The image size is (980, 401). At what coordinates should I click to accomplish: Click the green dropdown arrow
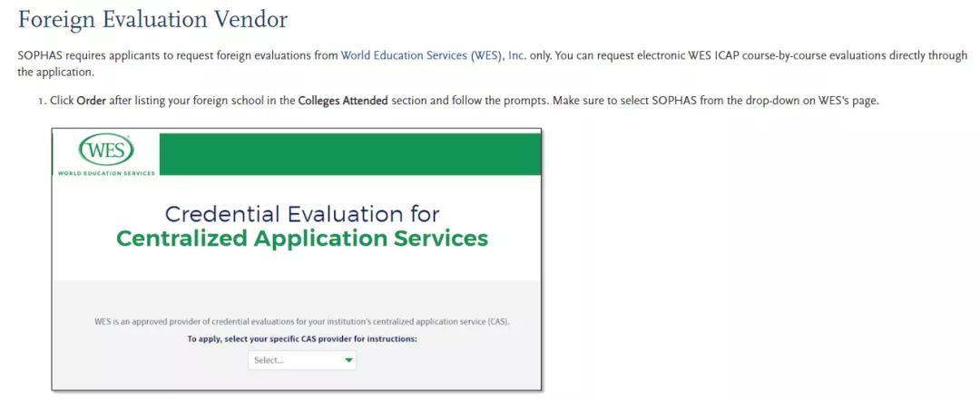pos(348,360)
